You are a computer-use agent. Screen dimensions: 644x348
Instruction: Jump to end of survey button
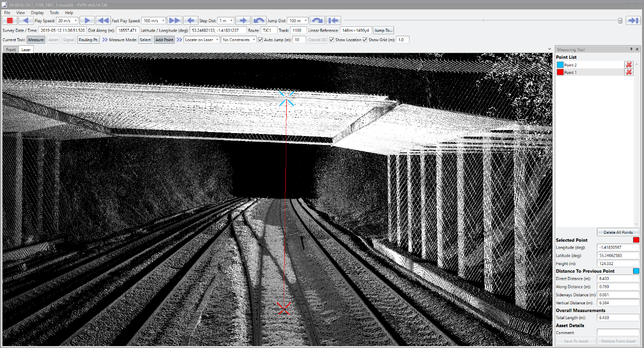tap(633, 20)
